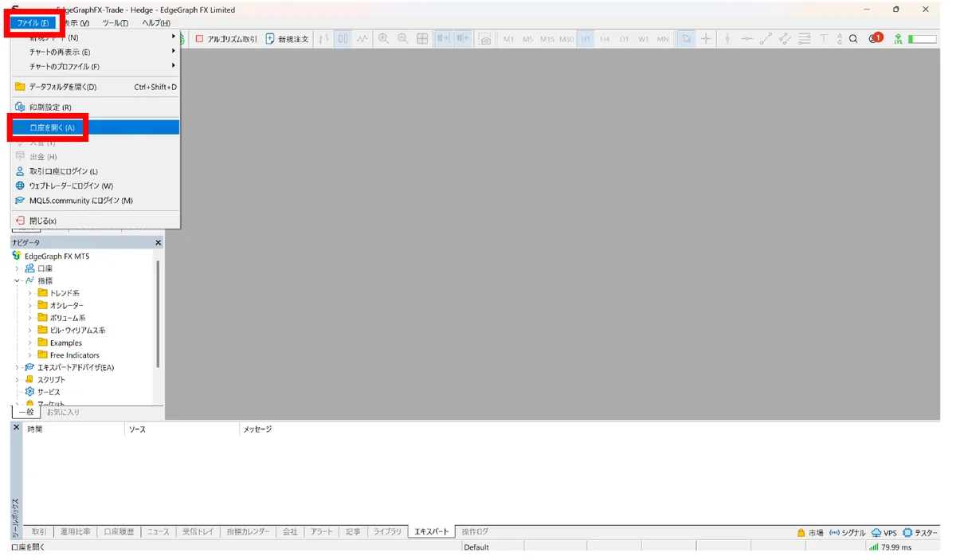Select the H4 timeframe

pos(605,38)
